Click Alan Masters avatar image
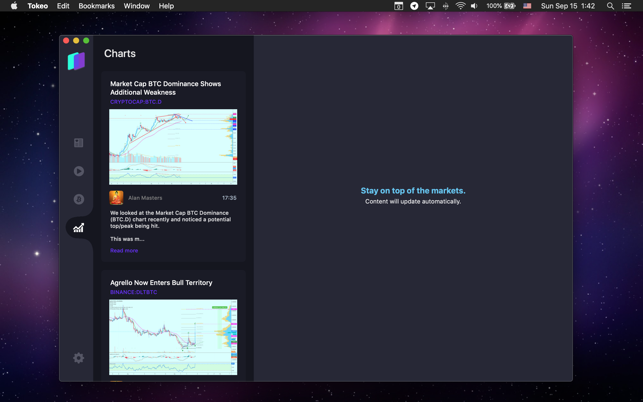The image size is (643, 402). [x=116, y=198]
